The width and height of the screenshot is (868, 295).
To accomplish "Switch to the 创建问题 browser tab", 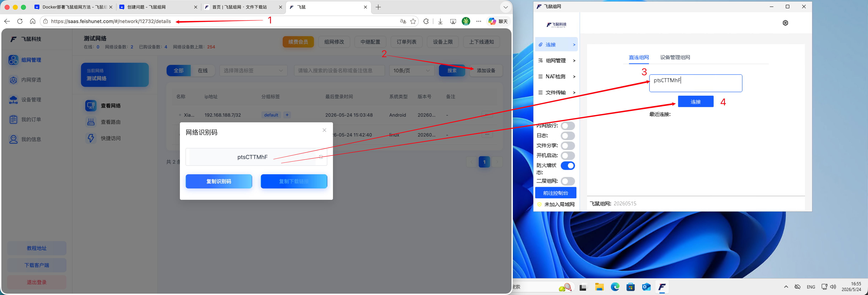I will [158, 7].
